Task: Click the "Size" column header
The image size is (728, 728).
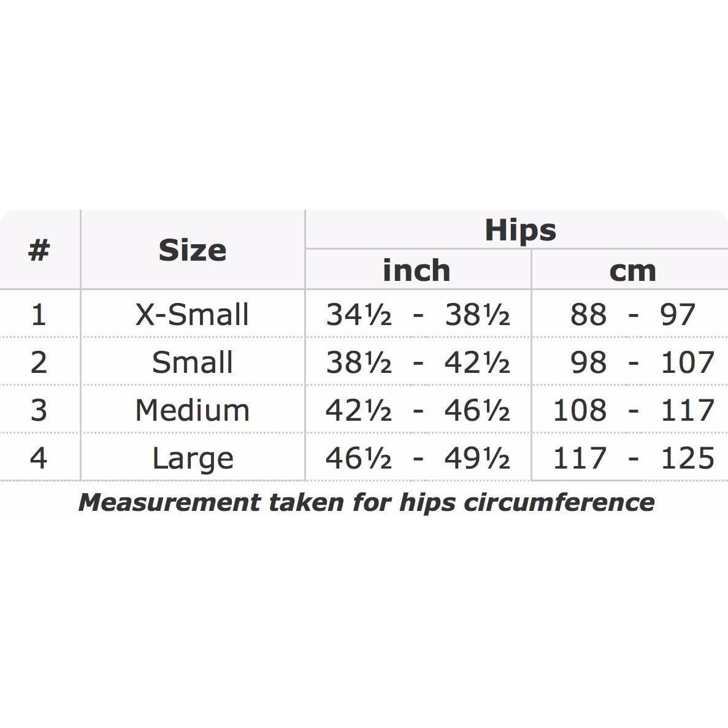Action: coord(193,250)
